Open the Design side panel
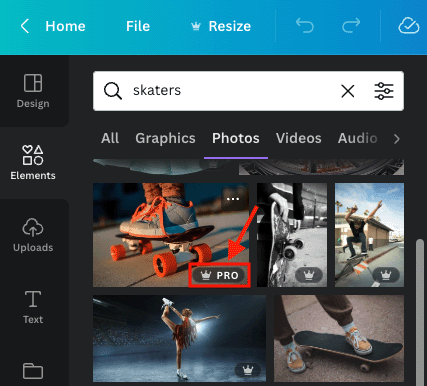 pyautogui.click(x=33, y=91)
